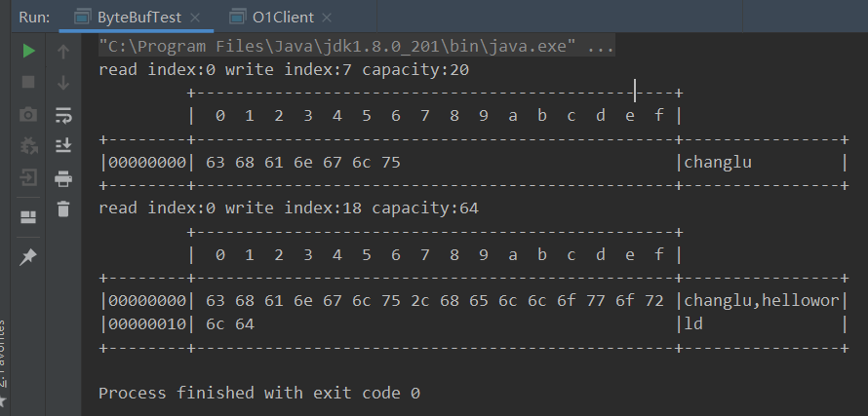Click the line 'write index:18 capacity:64'

pos(352,208)
